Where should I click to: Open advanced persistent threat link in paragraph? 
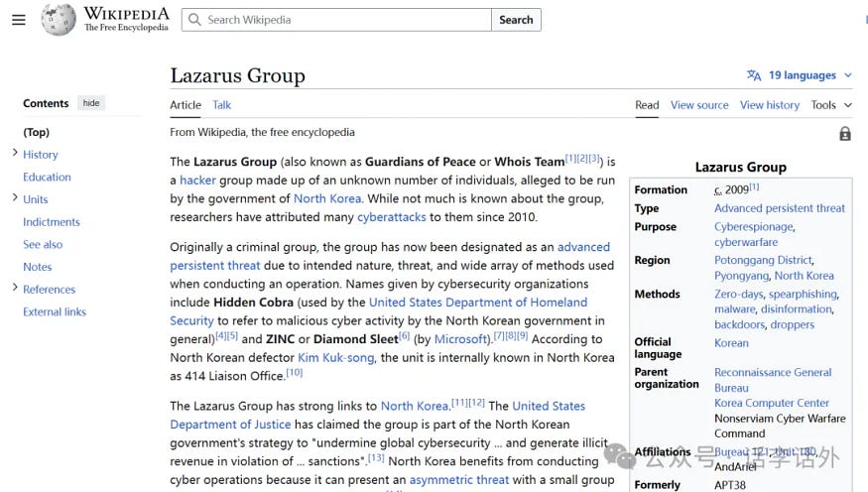[390, 256]
